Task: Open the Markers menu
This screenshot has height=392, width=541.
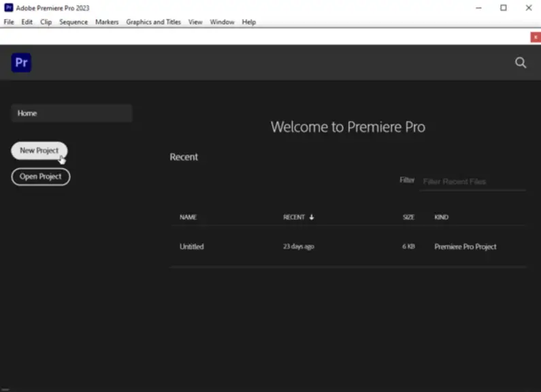Action: pyautogui.click(x=107, y=22)
